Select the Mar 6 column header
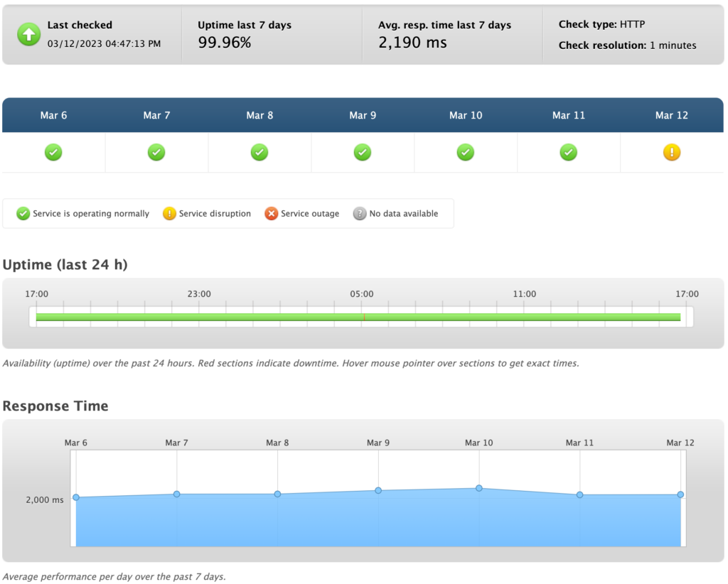 coord(53,115)
